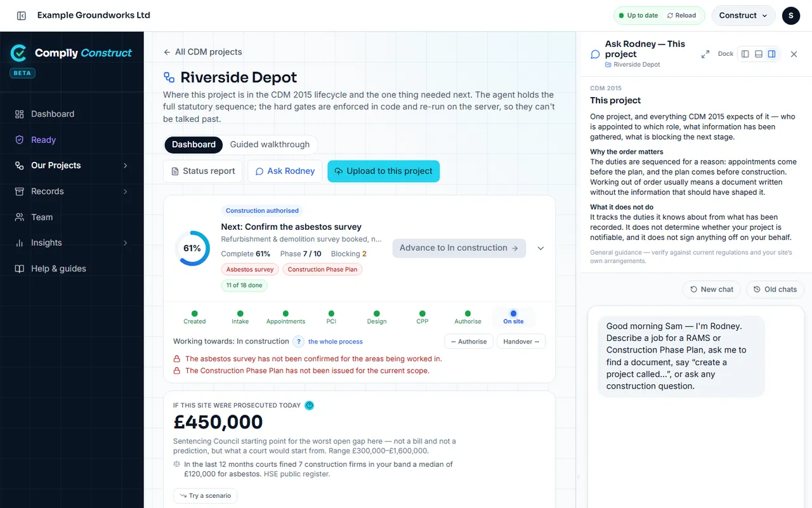Go back to the Authorise phase
Image resolution: width=812 pixels, height=508 pixels.
pos(469,342)
